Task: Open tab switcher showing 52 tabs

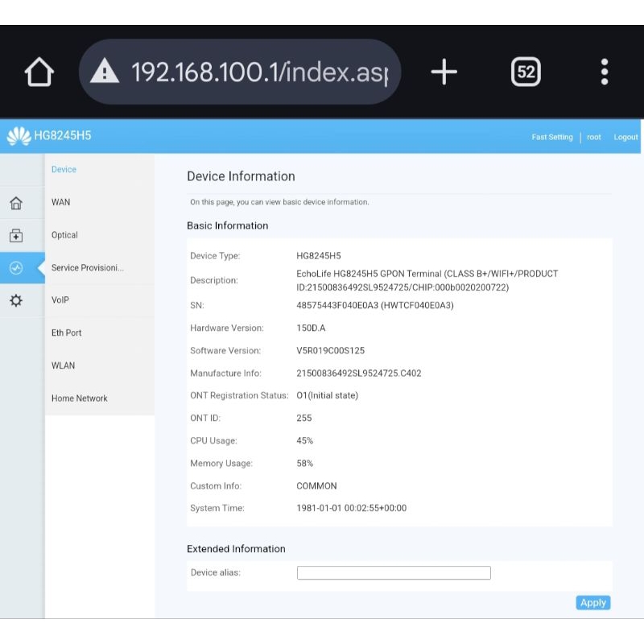Action: click(x=526, y=72)
